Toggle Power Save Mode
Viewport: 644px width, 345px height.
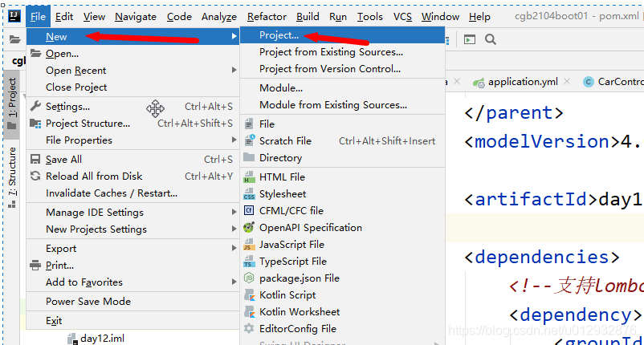click(88, 302)
